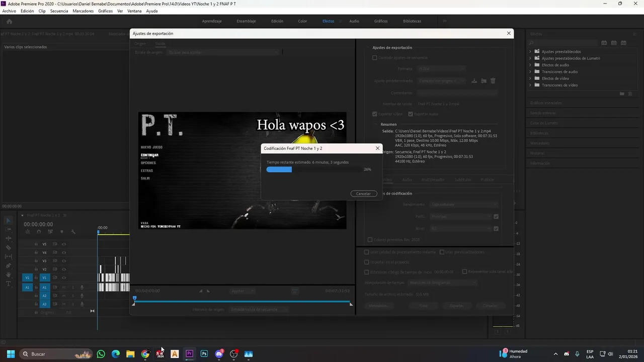The width and height of the screenshot is (644, 362).
Task: Expand Transiciones de vídeo folder
Action: [530, 85]
